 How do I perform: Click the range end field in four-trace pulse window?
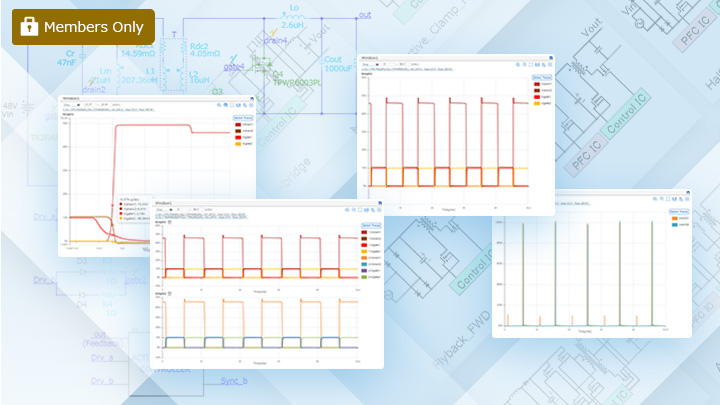403,64
